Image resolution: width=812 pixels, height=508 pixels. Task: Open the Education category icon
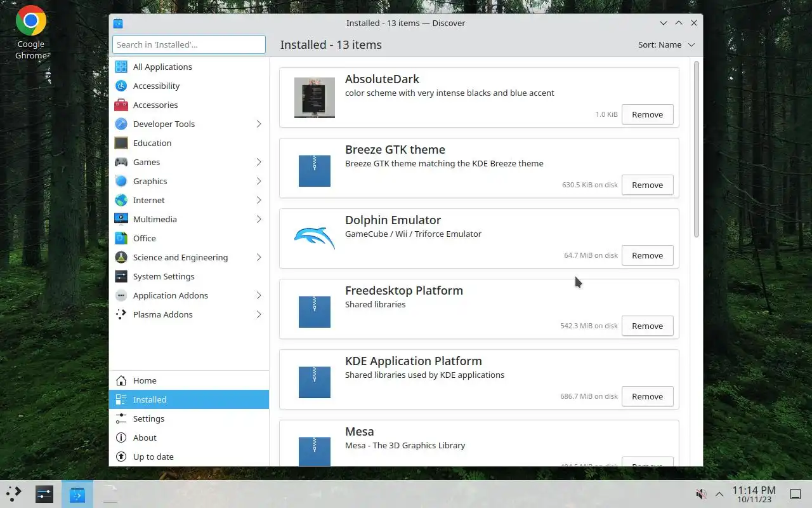[121, 143]
